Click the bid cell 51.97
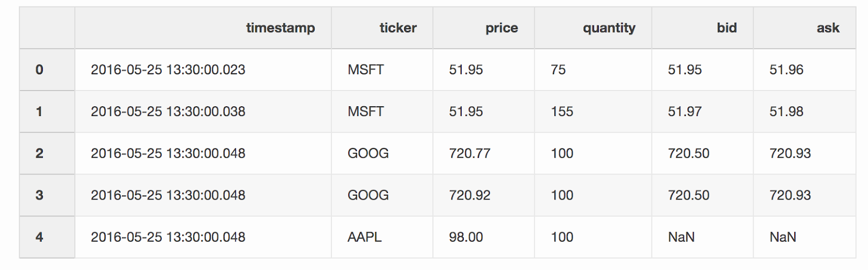This screenshot has height=270, width=868. (685, 112)
